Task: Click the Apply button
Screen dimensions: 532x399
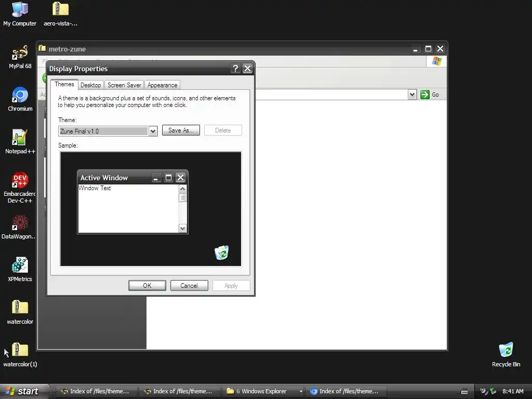Action: coord(231,286)
